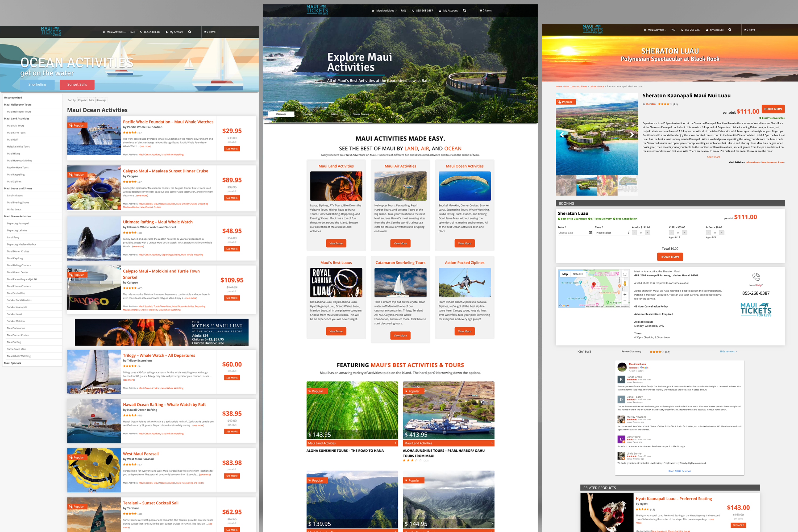Collapse reviews with Hide reviews

[x=728, y=351]
